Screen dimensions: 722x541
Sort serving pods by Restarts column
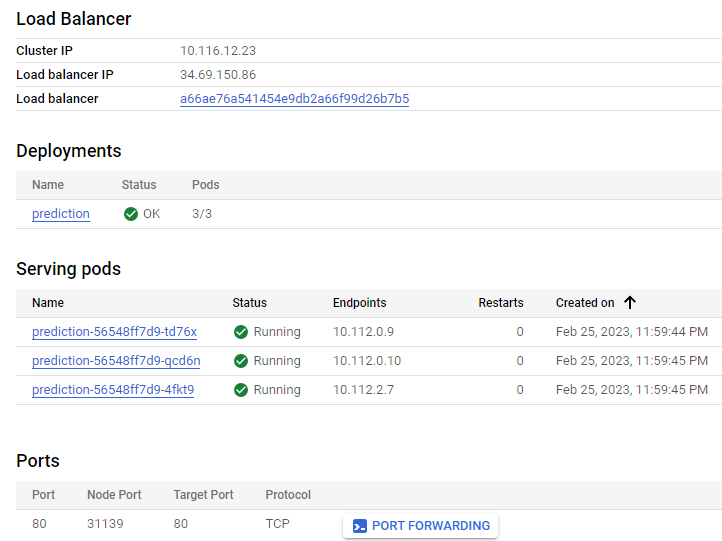[x=501, y=302]
